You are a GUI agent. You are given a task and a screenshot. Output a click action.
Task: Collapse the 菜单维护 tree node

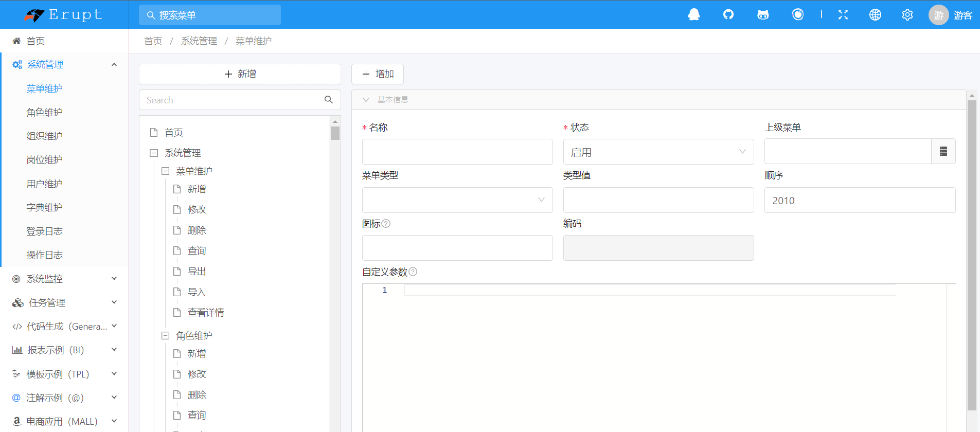tap(165, 171)
